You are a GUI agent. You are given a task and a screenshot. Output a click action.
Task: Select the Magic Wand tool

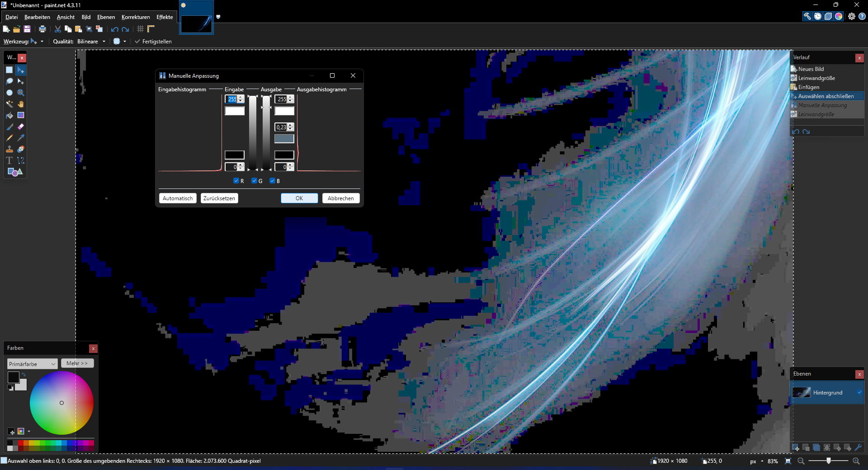9,104
